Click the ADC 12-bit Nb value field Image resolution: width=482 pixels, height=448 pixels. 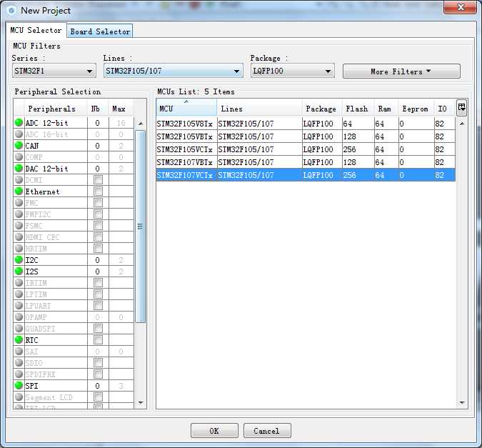(x=98, y=123)
